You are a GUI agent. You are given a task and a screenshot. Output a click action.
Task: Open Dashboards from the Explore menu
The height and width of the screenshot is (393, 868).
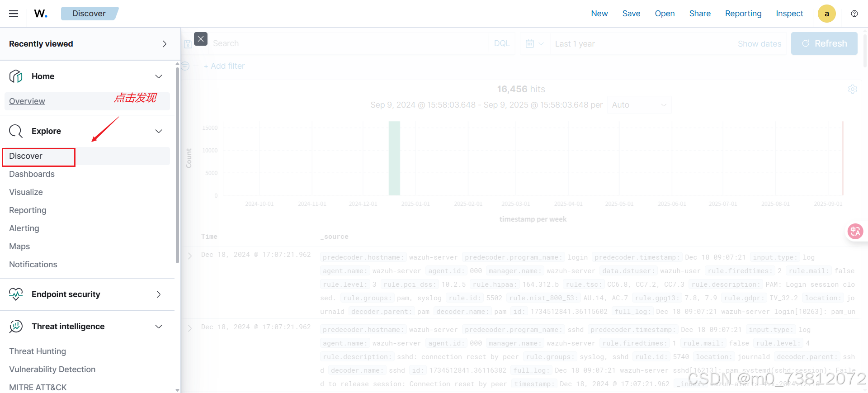[32, 174]
